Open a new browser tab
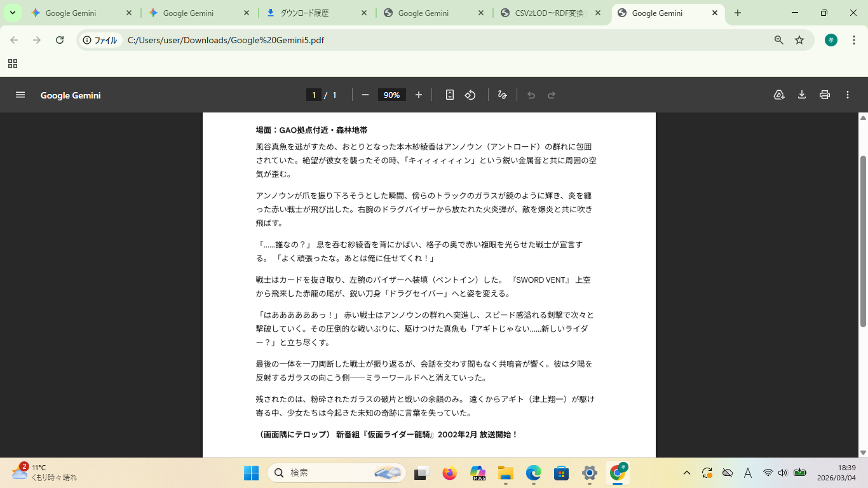868x488 pixels. point(738,13)
